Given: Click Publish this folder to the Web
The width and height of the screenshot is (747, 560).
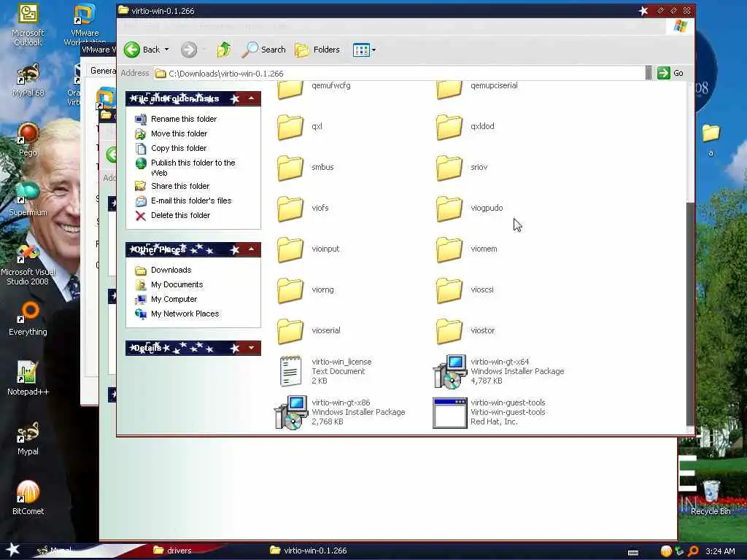Looking at the screenshot, I should pyautogui.click(x=185, y=167).
